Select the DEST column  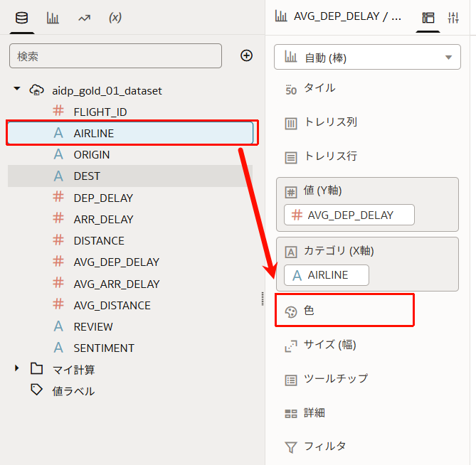click(130, 176)
